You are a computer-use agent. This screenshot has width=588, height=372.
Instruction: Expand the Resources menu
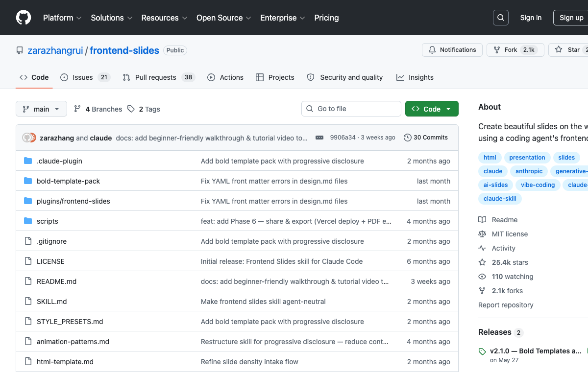[165, 18]
